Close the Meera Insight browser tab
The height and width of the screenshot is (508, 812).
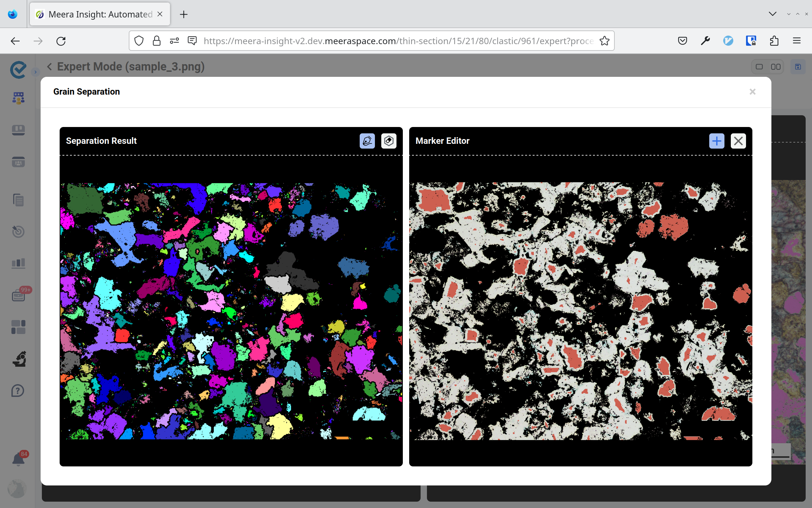(x=160, y=14)
